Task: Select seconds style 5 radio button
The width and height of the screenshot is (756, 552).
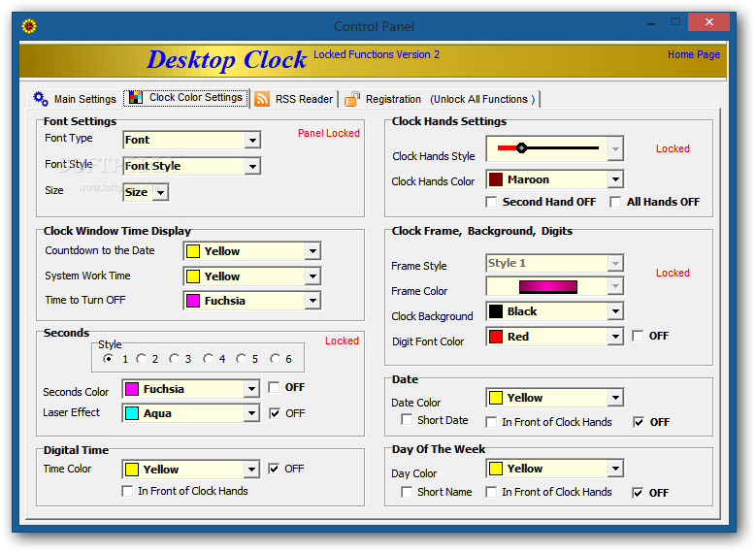Action: [x=241, y=359]
